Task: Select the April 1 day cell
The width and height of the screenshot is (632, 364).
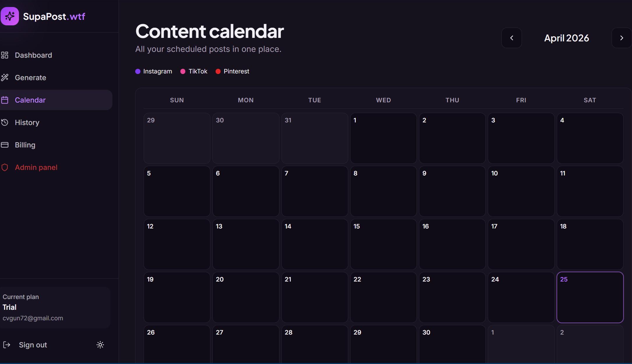Action: 383,138
